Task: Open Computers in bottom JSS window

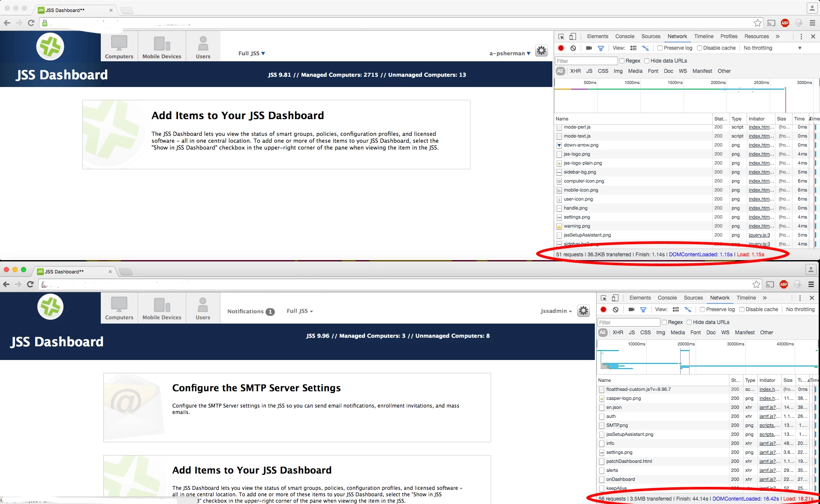Action: point(119,308)
